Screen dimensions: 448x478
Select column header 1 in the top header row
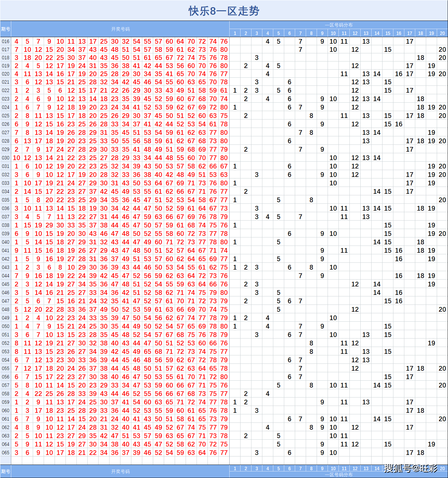[235, 33]
